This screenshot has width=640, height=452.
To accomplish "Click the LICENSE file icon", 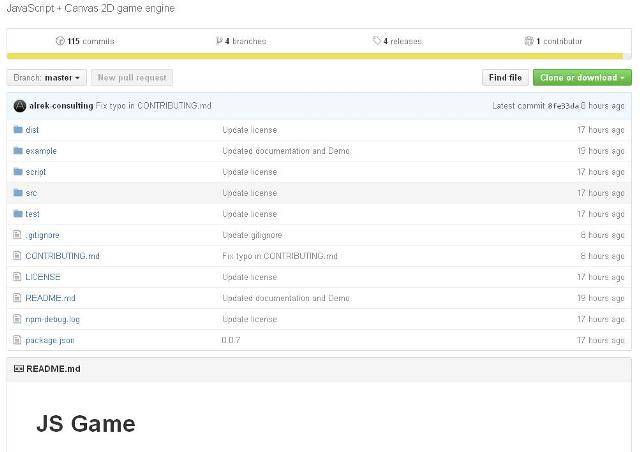I will click(x=17, y=277).
